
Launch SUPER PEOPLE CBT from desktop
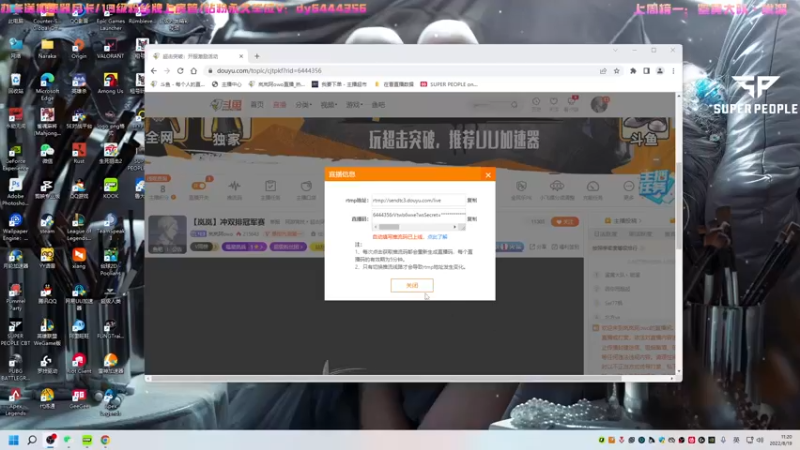15,332
